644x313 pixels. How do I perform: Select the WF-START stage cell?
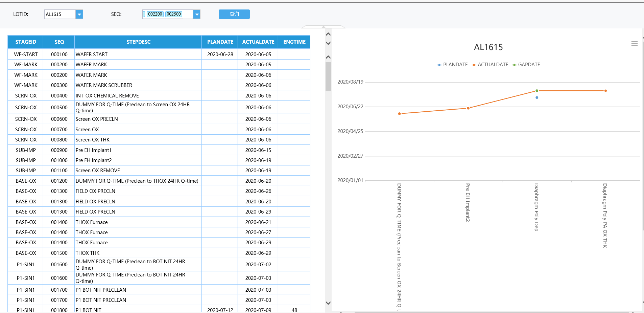[x=26, y=54]
